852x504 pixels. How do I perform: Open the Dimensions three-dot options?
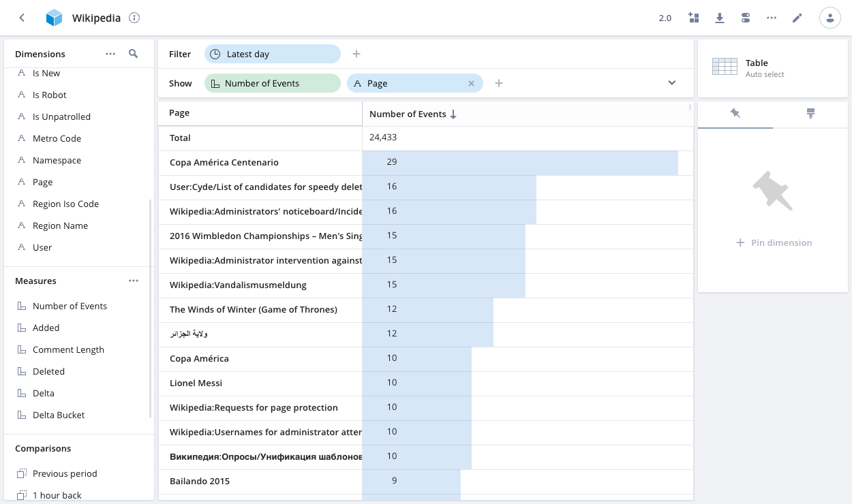[110, 54]
